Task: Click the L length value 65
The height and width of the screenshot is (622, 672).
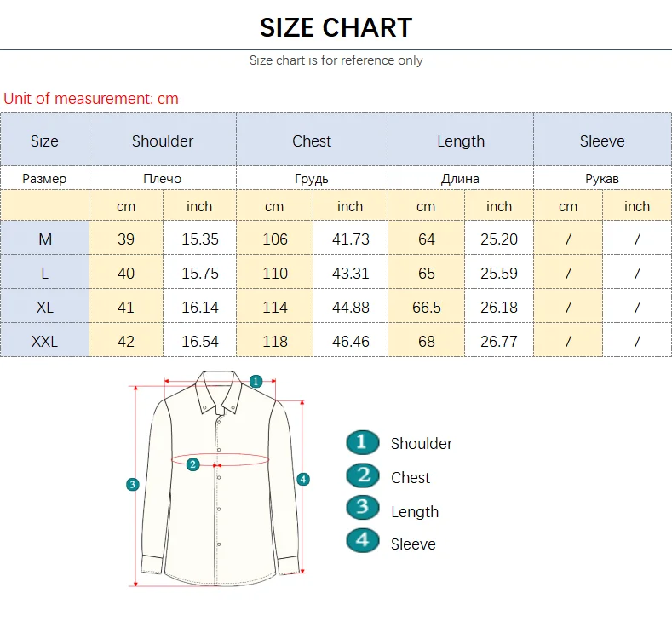Action: click(426, 274)
